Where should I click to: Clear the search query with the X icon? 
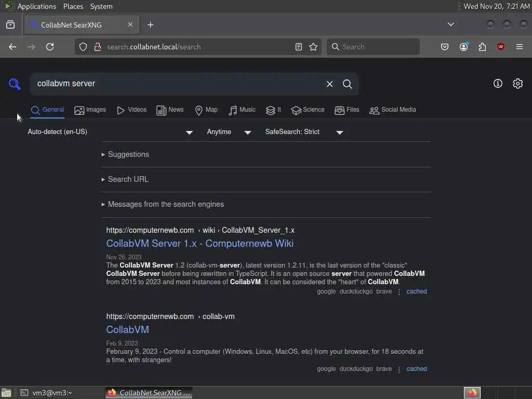pos(329,84)
